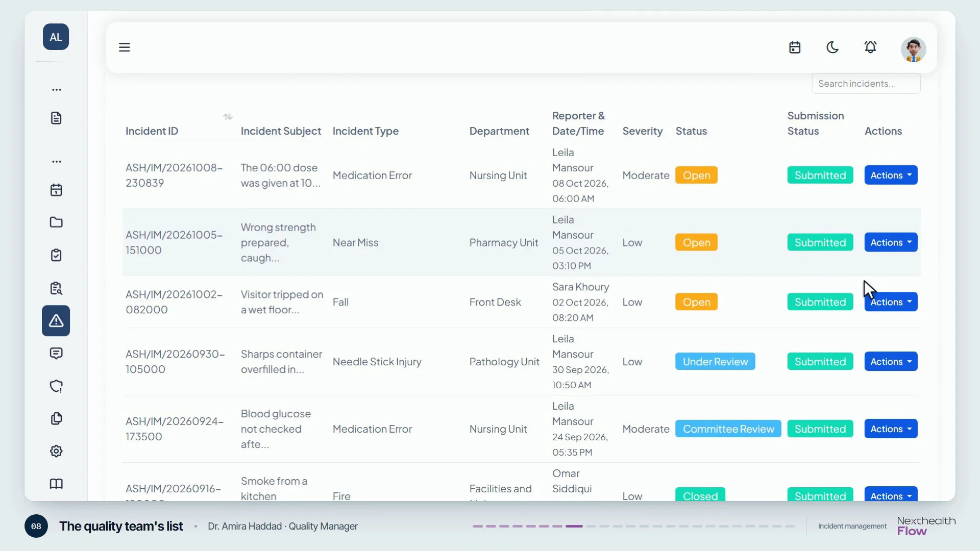Viewport: 980px width, 551px height.
Task: Open the calendar icon in sidebar
Action: tap(56, 190)
